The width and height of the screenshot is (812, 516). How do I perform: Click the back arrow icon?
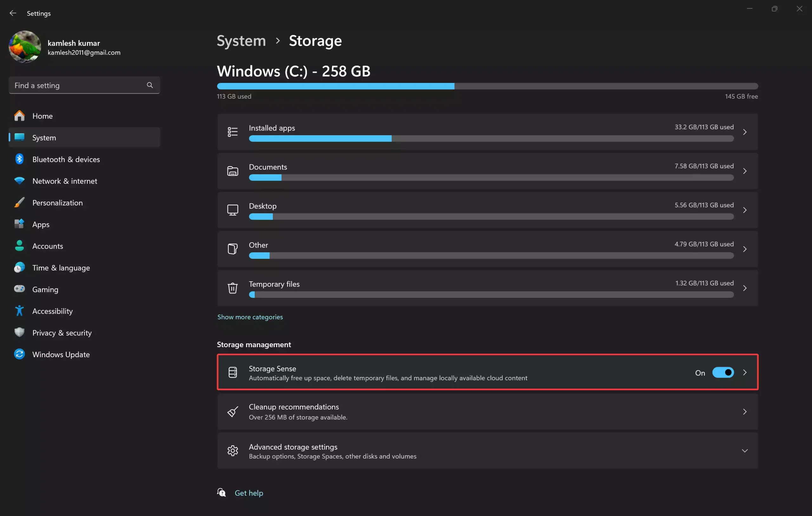[13, 13]
